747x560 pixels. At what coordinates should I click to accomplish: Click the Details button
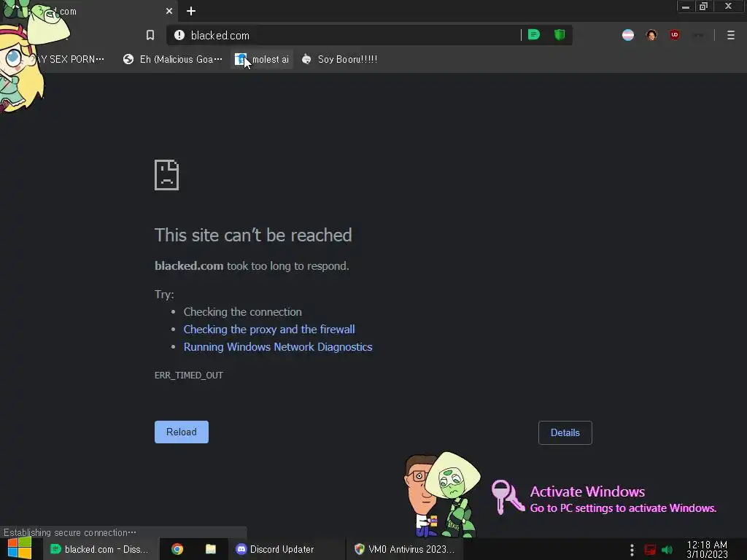565,432
